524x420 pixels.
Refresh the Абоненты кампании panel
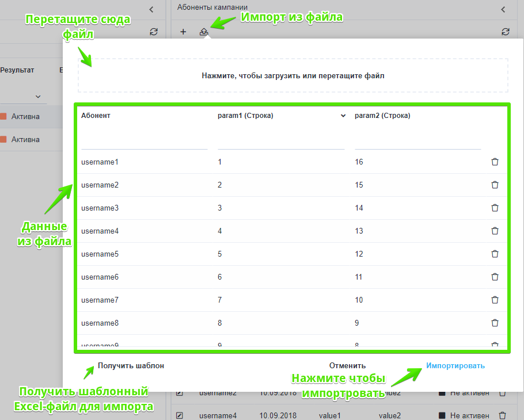click(x=506, y=32)
